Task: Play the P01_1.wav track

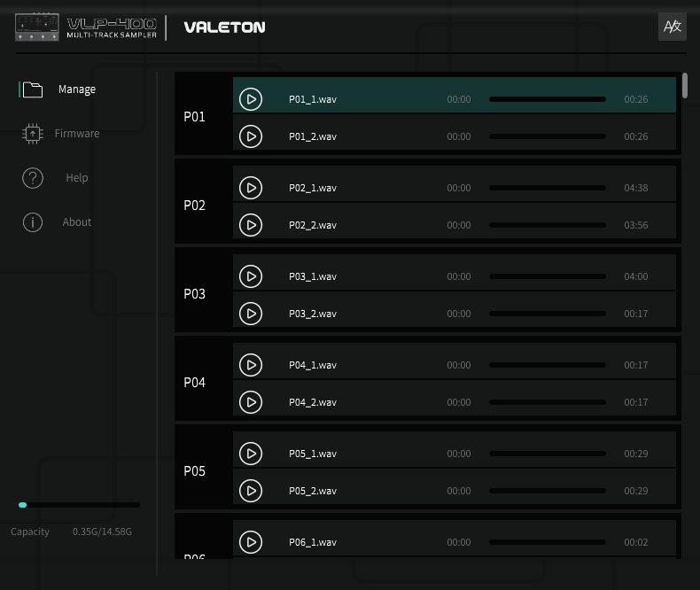Action: pyautogui.click(x=251, y=99)
